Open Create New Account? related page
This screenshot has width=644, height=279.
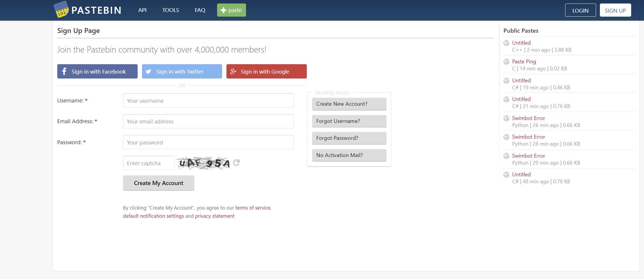tap(349, 104)
